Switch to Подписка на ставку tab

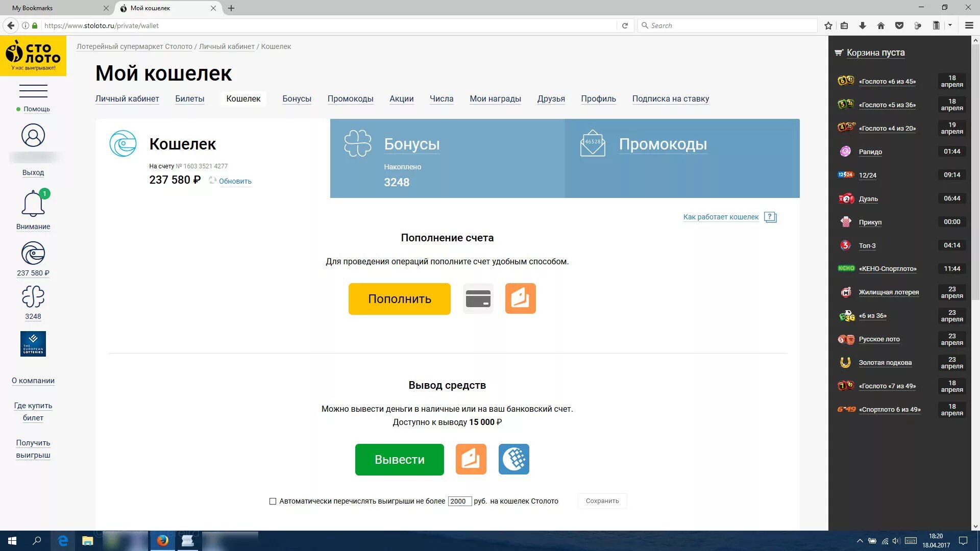point(670,99)
